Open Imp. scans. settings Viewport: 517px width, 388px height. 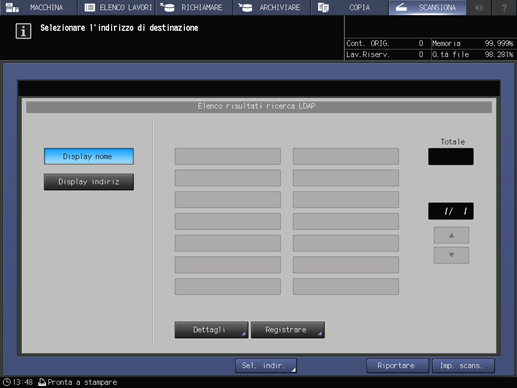(463, 366)
